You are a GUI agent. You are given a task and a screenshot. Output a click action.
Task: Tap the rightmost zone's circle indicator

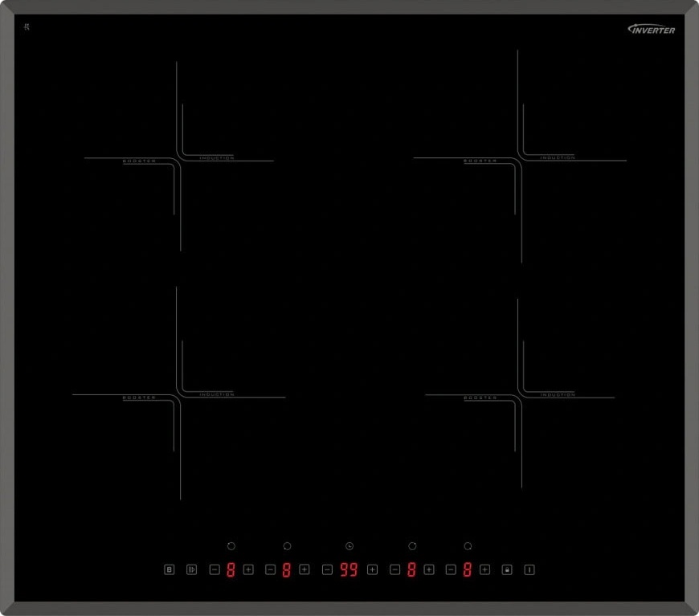point(468,546)
